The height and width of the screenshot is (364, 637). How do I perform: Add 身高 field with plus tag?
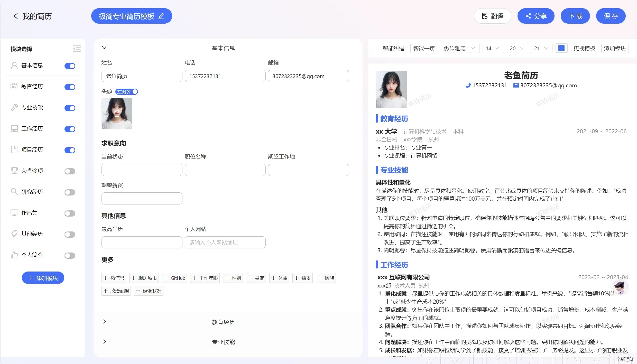point(256,278)
